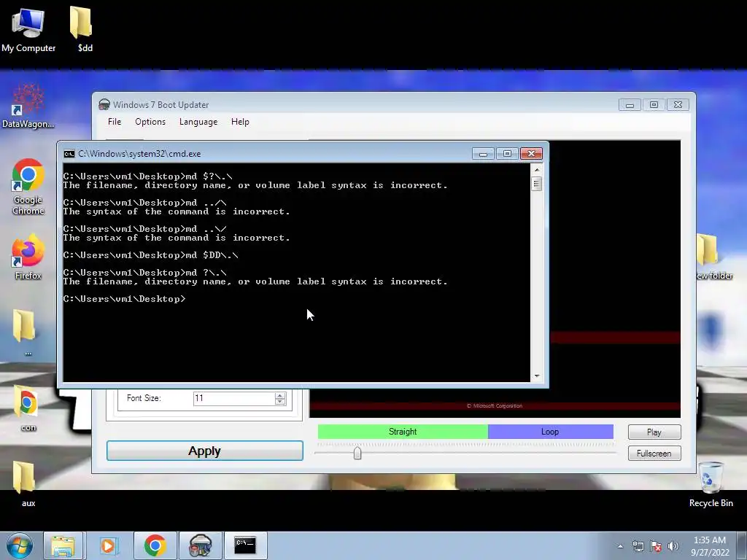Image resolution: width=747 pixels, height=560 pixels.
Task: Click cmd scrollbar up arrow
Action: click(x=537, y=169)
